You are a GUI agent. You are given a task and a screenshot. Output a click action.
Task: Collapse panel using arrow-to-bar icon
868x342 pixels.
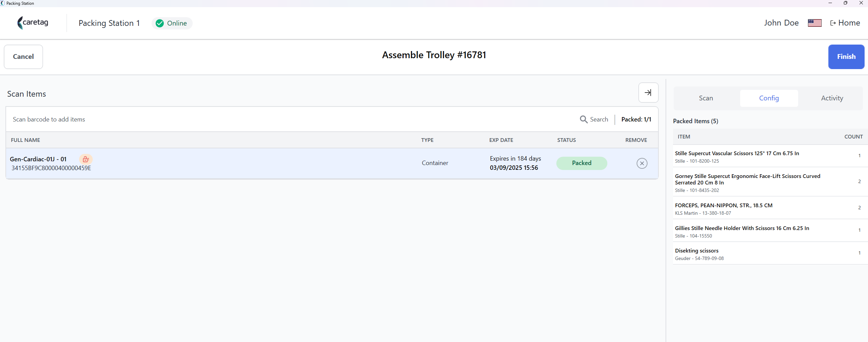pos(648,93)
